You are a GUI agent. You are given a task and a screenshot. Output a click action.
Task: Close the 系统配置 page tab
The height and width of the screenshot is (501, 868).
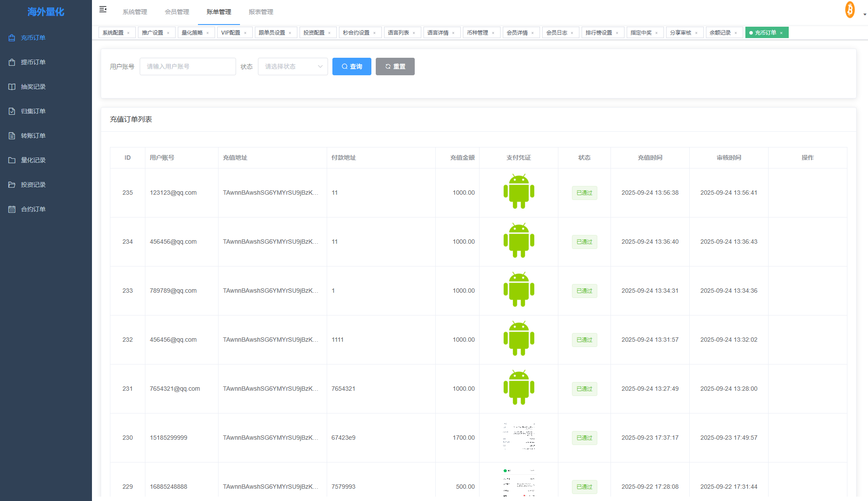128,33
